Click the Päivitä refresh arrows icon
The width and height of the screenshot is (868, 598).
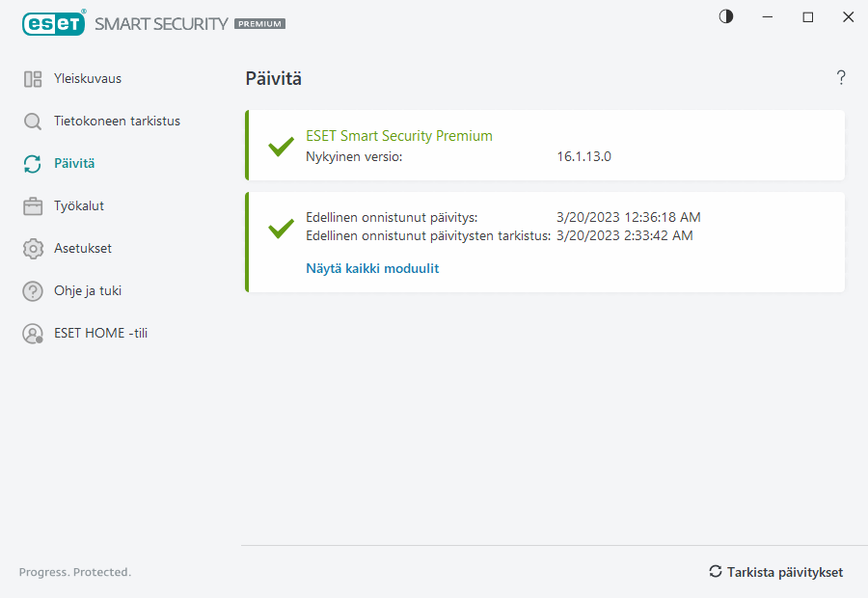(33, 164)
